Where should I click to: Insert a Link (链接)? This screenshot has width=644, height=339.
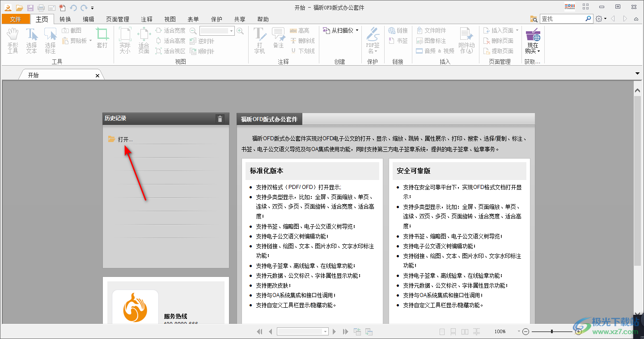[398, 30]
